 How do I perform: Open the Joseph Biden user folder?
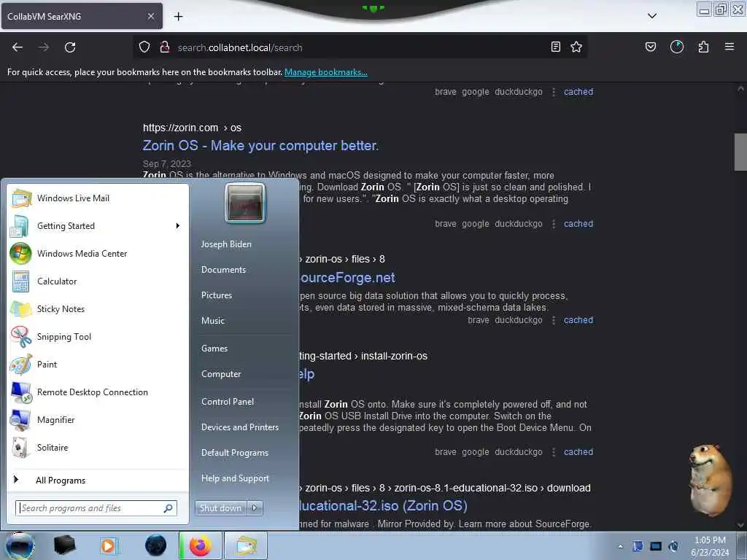coord(226,244)
